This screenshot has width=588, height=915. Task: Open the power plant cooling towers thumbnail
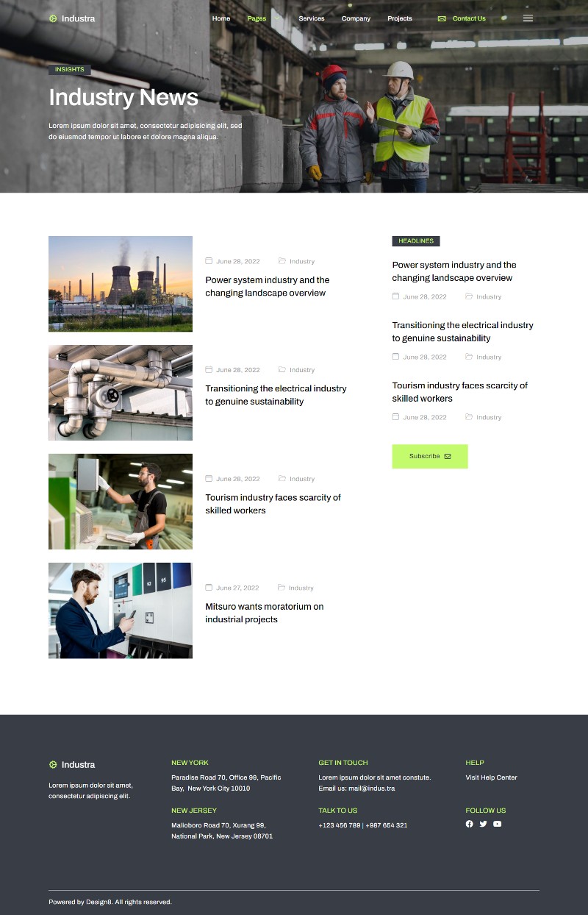tap(121, 284)
